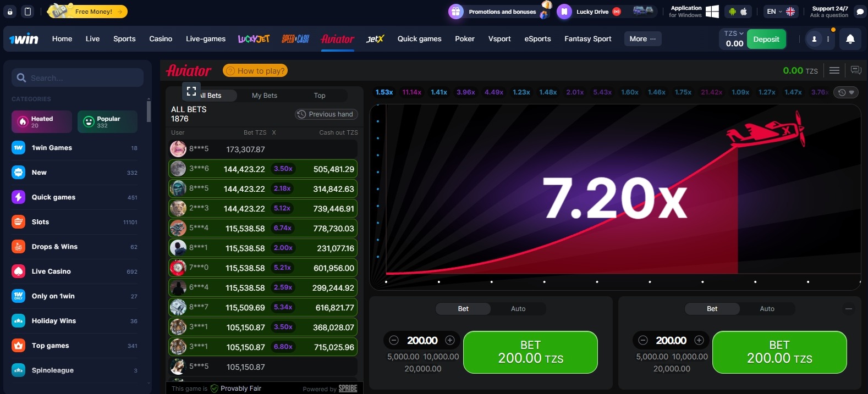This screenshot has height=394, width=868.
Task: Open the three-dot menu beside the profile
Action: (828, 39)
